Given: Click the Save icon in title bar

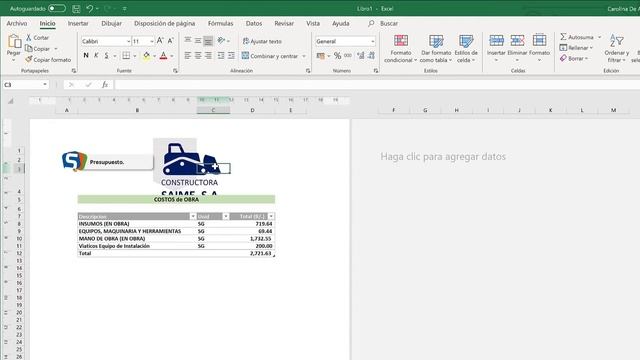Looking at the screenshot, I should point(76,9).
